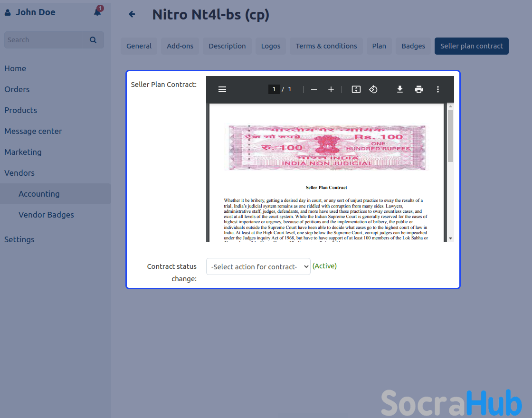The image size is (532, 418).
Task: Zoom in the PDF with plus icon
Action: [x=331, y=89]
